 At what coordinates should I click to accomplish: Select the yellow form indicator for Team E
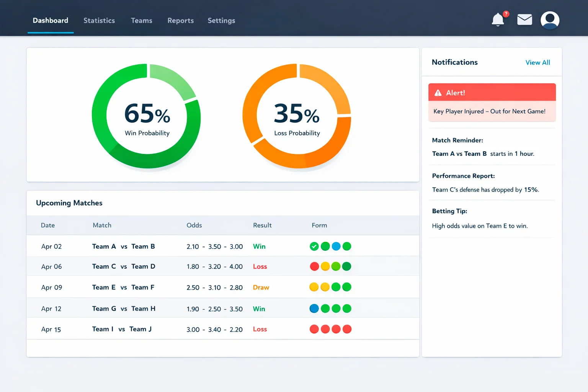(x=314, y=287)
